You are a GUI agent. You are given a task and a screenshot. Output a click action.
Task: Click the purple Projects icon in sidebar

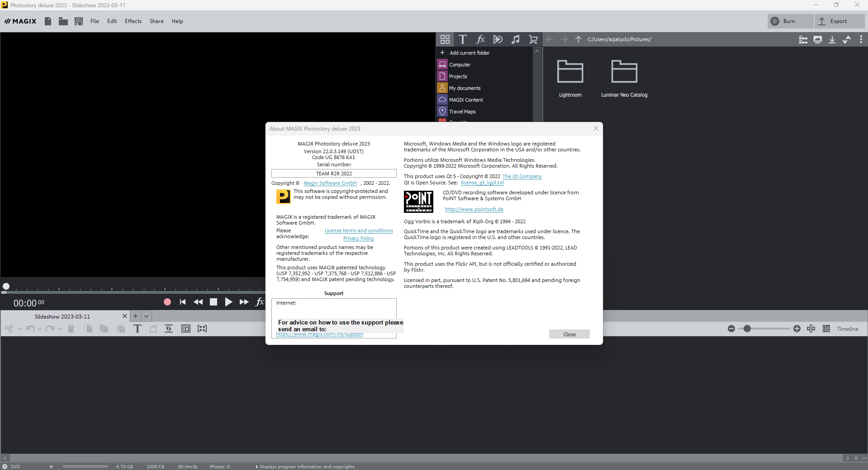coord(442,76)
